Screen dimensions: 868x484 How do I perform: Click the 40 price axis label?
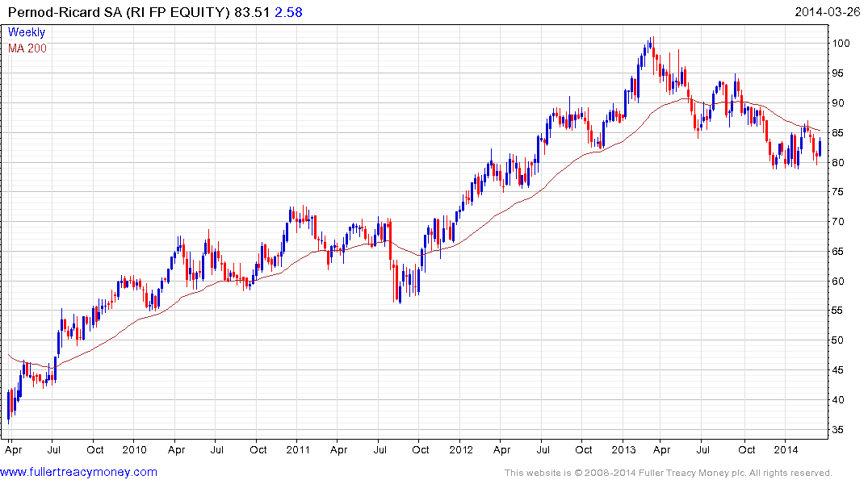coord(839,400)
